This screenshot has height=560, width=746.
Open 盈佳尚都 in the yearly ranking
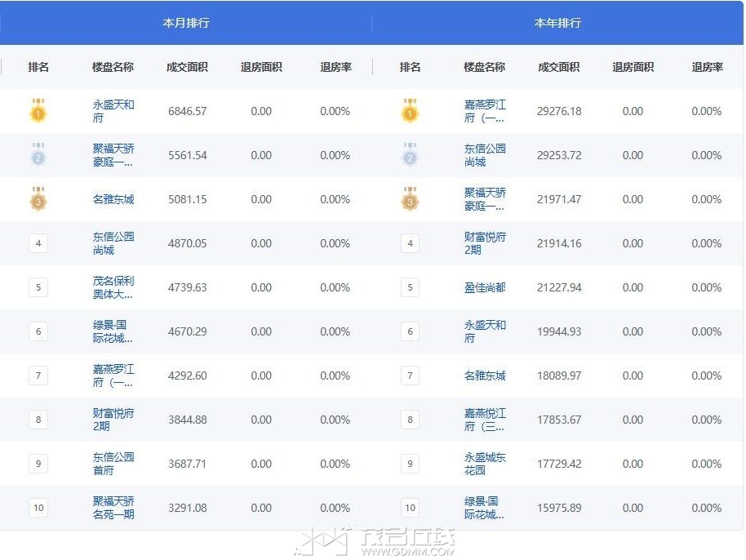pyautogui.click(x=485, y=287)
